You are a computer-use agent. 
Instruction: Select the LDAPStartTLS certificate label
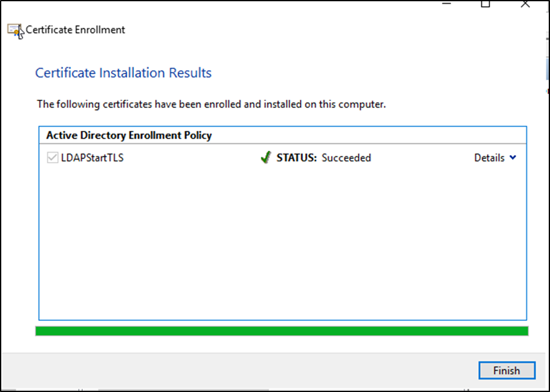tap(92, 158)
